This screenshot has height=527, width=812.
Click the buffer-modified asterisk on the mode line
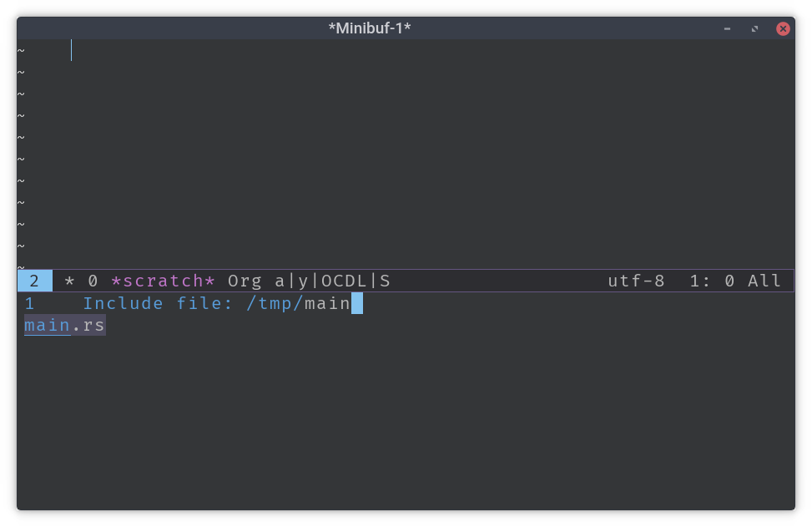(x=68, y=281)
